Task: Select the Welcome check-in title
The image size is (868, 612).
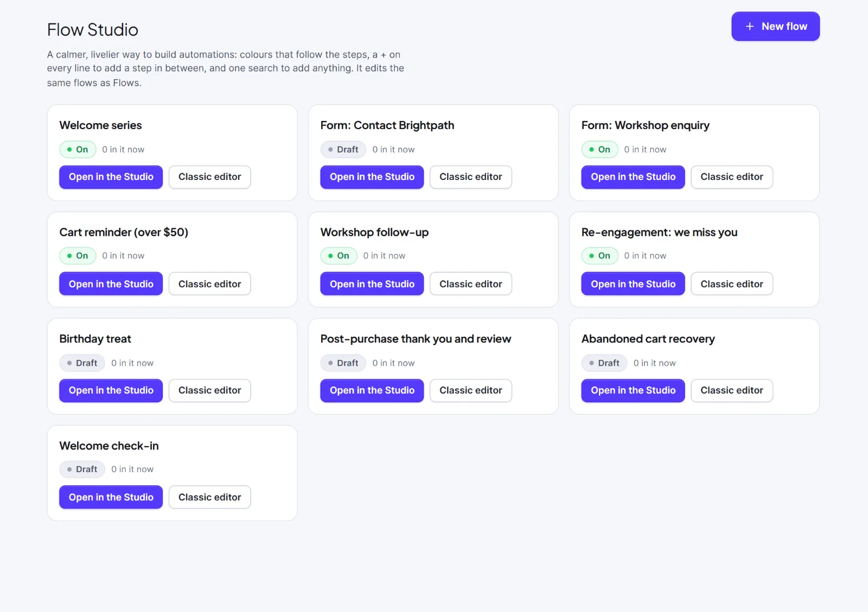Action: [109, 446]
